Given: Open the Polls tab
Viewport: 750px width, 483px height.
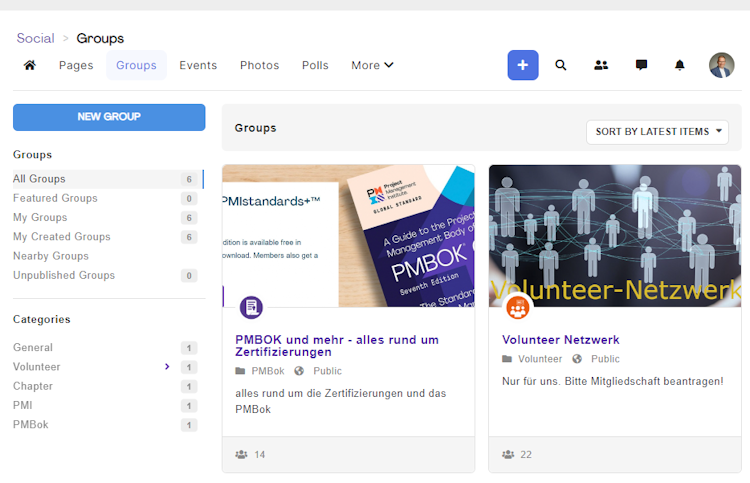Looking at the screenshot, I should pyautogui.click(x=315, y=65).
